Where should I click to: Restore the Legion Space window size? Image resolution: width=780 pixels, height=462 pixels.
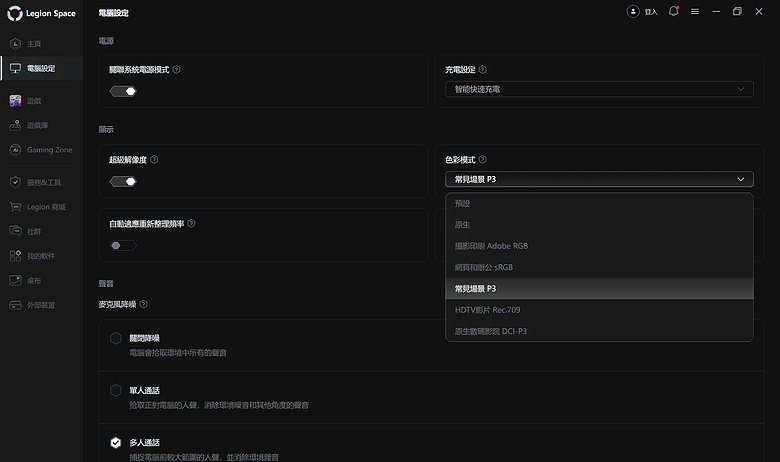click(737, 11)
